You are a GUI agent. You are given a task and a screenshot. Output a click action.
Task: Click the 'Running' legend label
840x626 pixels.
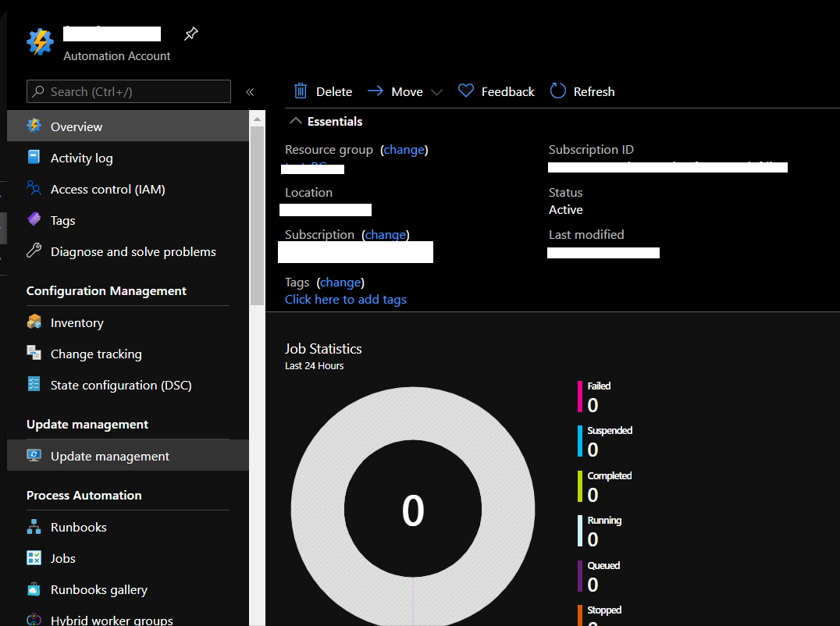(x=604, y=521)
